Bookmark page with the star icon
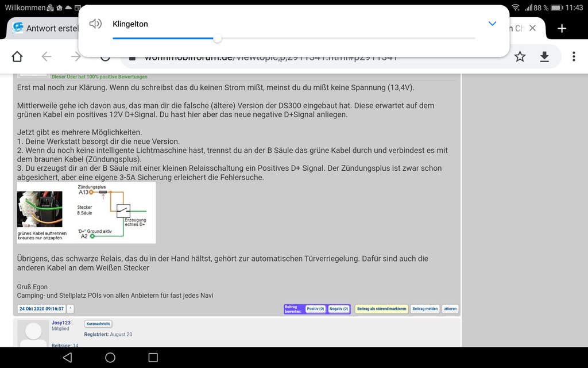 [520, 57]
